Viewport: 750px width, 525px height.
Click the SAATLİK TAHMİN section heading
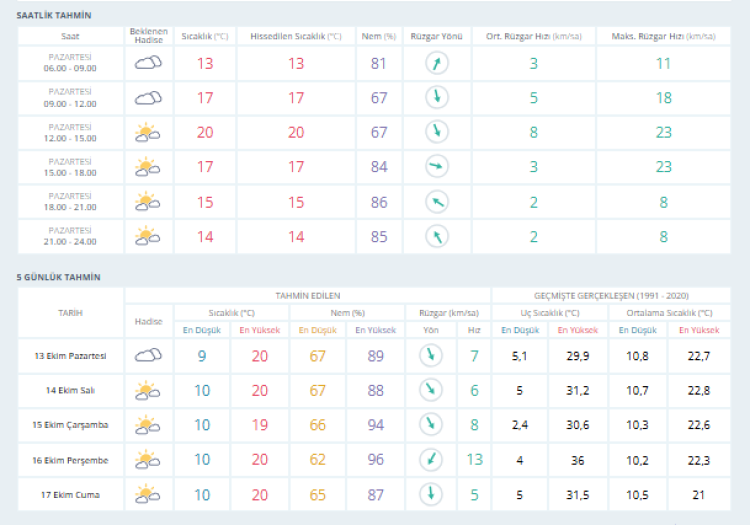(53, 16)
